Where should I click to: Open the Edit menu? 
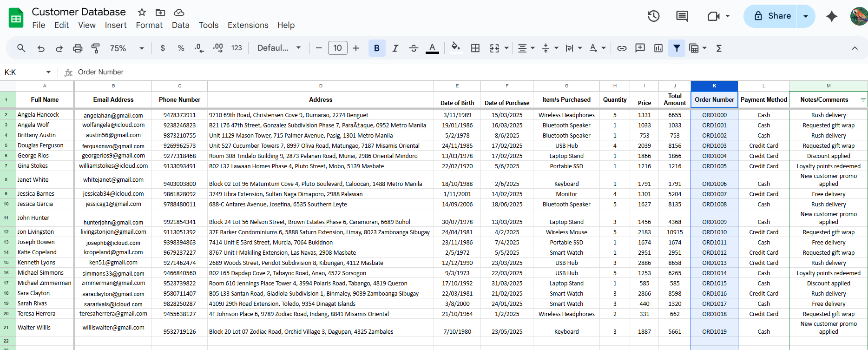pos(61,25)
